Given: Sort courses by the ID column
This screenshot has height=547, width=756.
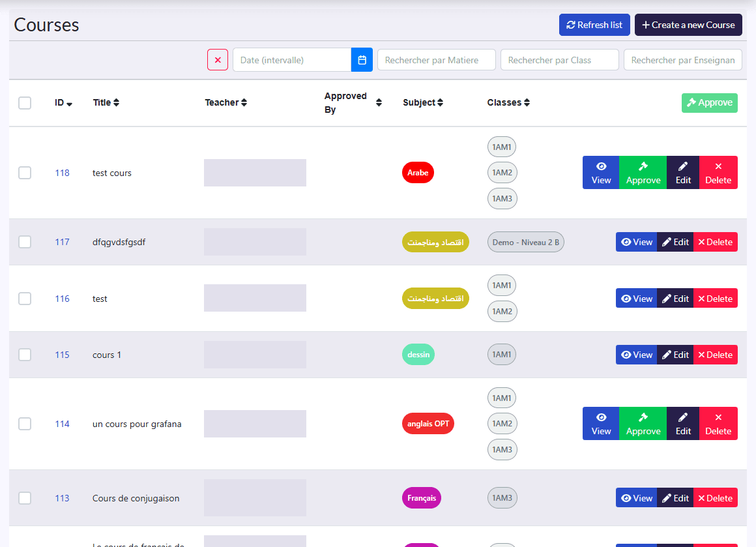Looking at the screenshot, I should [63, 103].
